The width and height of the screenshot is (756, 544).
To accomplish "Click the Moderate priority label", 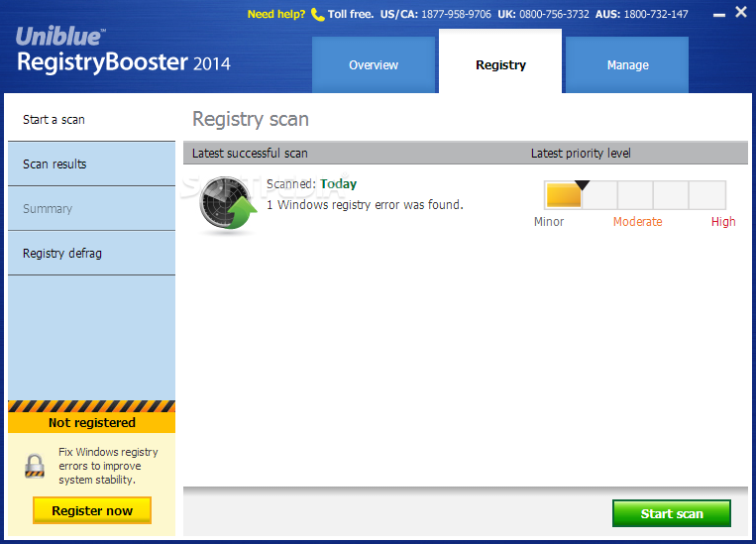I will pos(637,221).
